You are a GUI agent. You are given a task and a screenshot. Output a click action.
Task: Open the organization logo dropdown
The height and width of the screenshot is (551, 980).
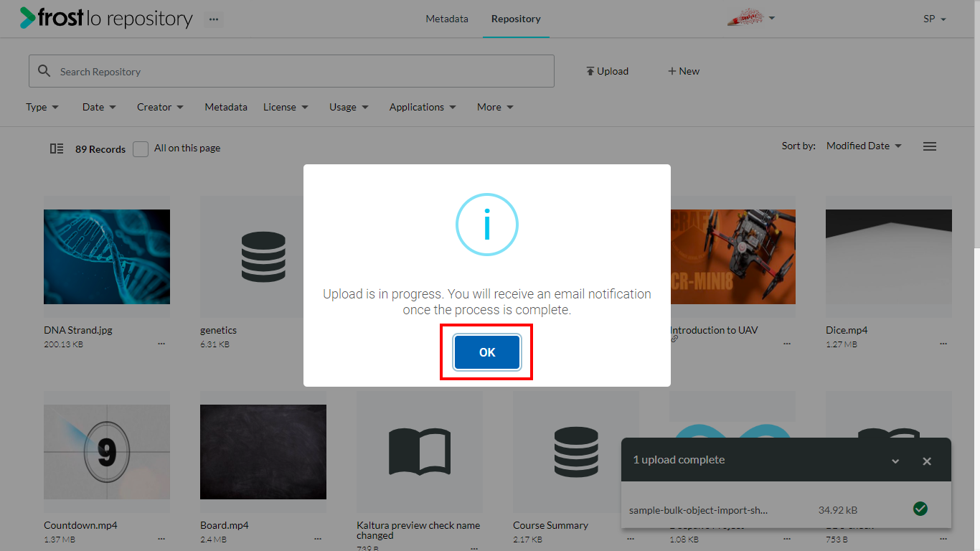coord(750,19)
